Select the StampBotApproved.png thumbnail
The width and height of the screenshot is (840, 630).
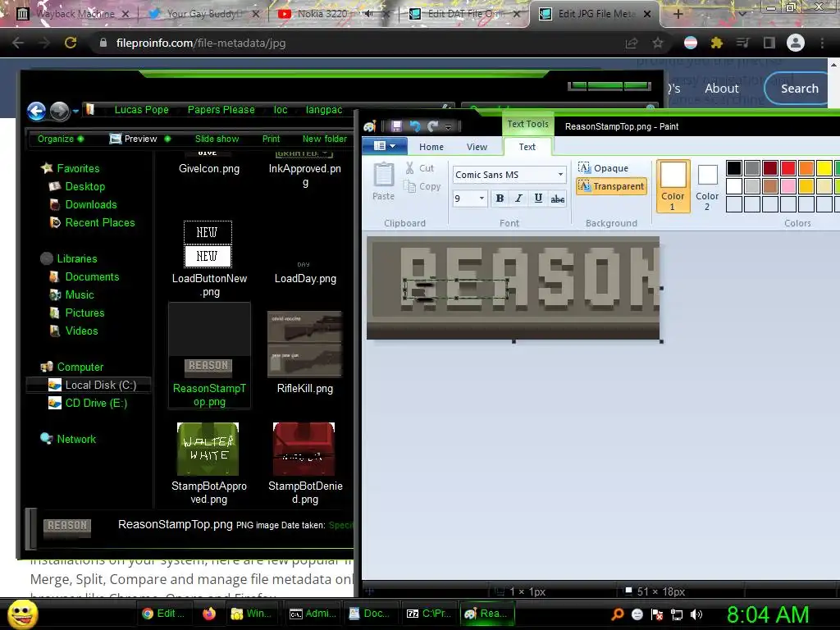208,449
